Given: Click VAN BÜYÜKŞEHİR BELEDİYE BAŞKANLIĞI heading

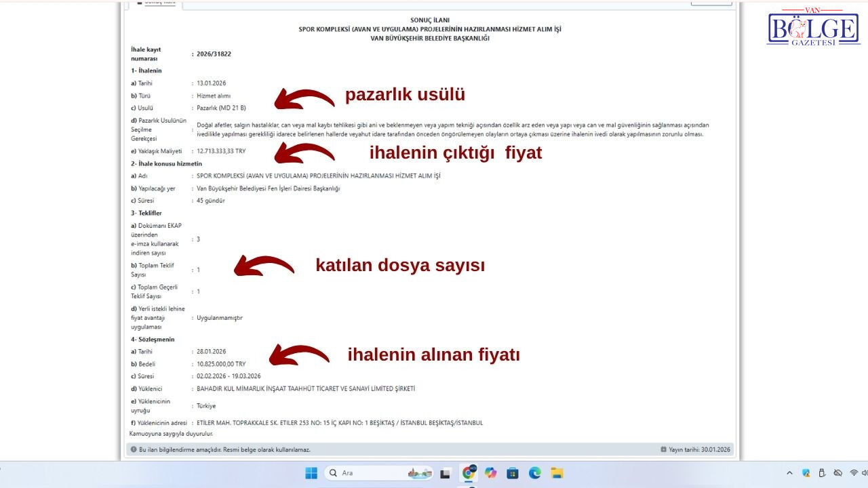Looking at the screenshot, I should (430, 38).
